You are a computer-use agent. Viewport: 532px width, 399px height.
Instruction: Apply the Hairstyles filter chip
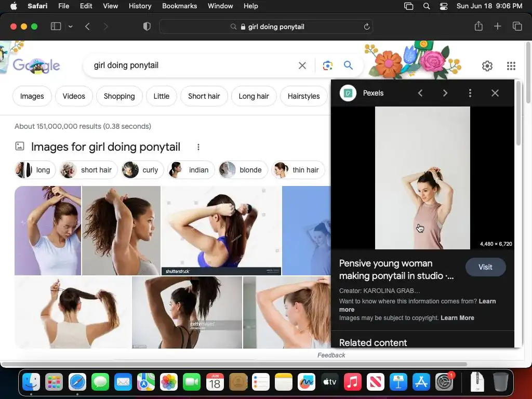click(x=303, y=96)
